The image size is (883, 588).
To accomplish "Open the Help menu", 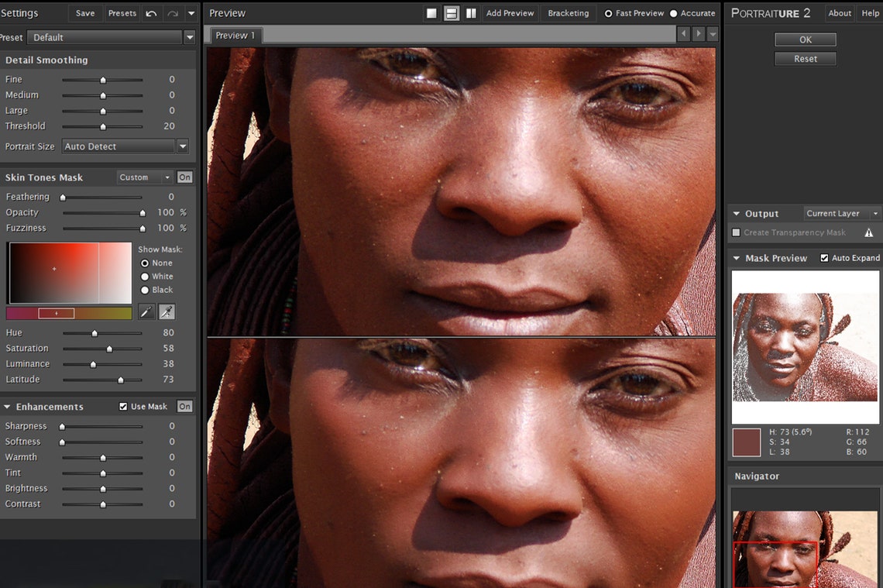I will tap(870, 13).
